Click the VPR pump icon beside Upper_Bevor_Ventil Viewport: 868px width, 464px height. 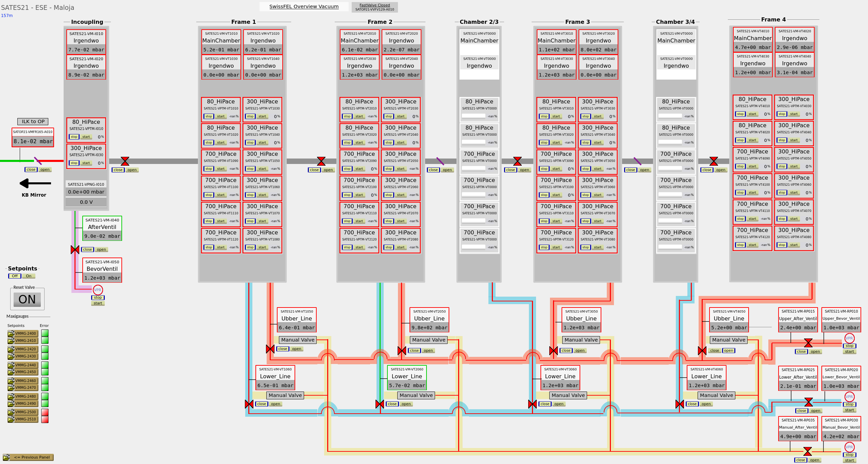(849, 338)
